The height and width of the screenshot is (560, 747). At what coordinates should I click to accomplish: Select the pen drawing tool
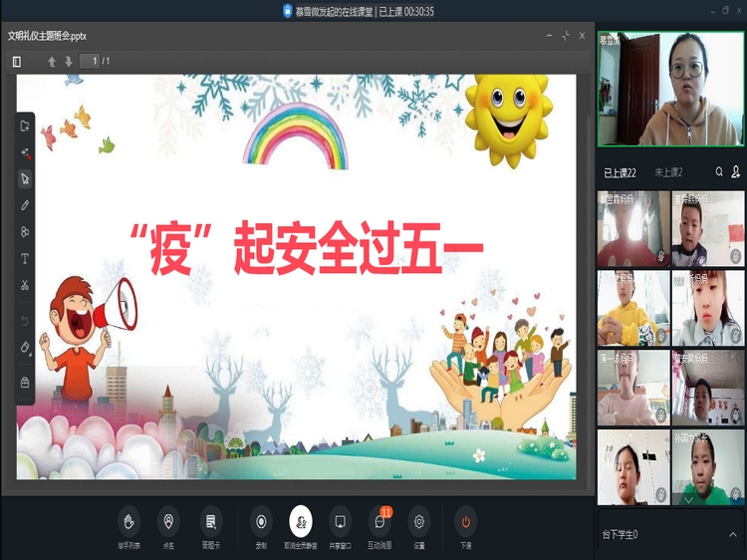coord(25,205)
